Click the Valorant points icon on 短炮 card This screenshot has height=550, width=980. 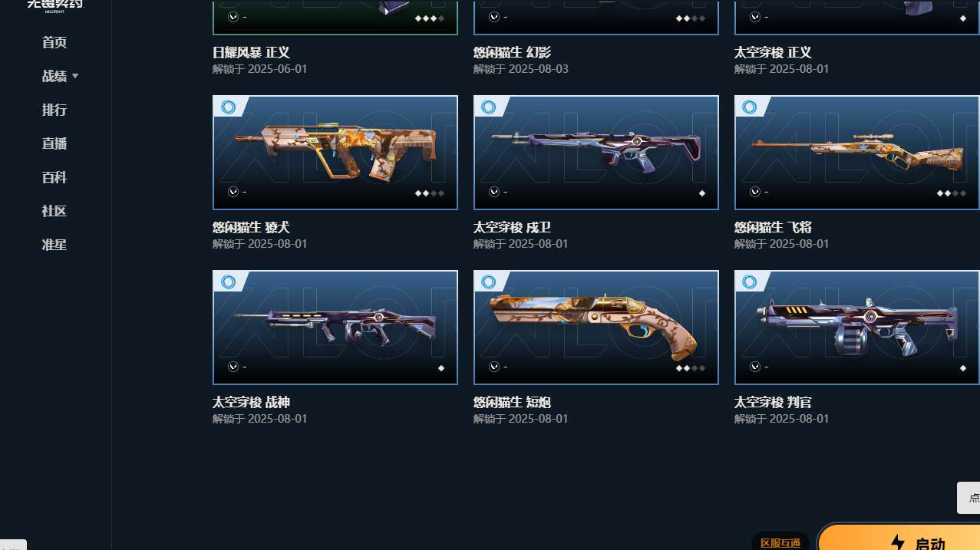[x=494, y=367]
